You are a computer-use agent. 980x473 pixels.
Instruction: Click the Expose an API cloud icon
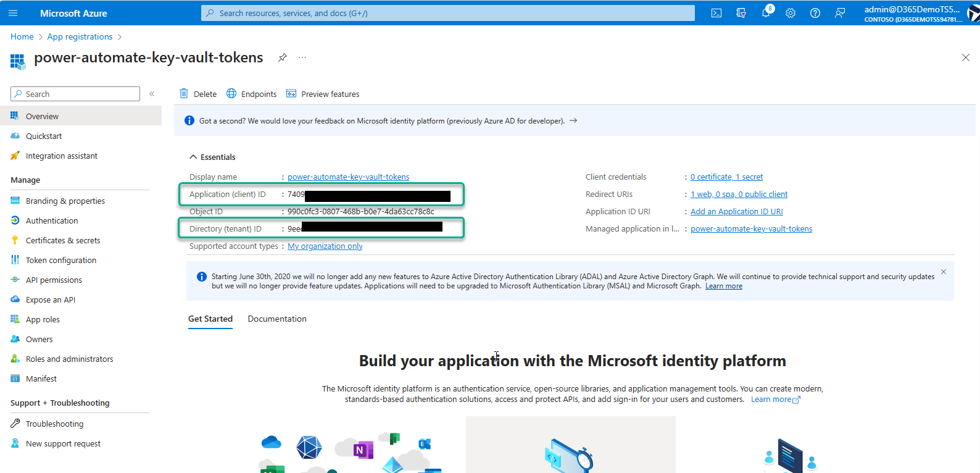pyautogui.click(x=15, y=299)
